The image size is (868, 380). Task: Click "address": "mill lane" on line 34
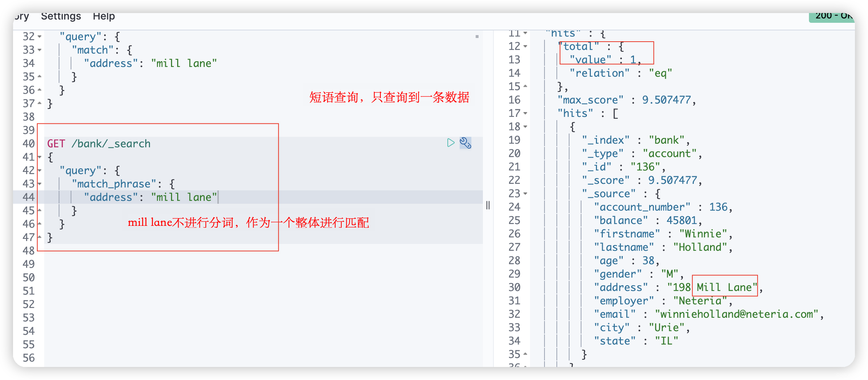tap(150, 63)
